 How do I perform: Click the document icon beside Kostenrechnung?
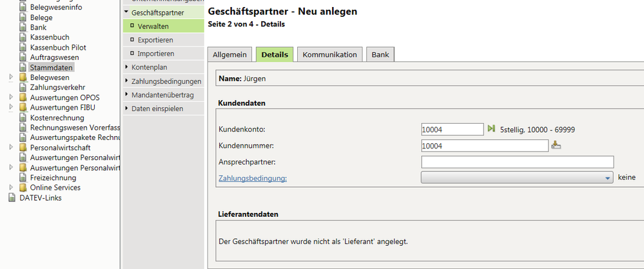pos(23,118)
